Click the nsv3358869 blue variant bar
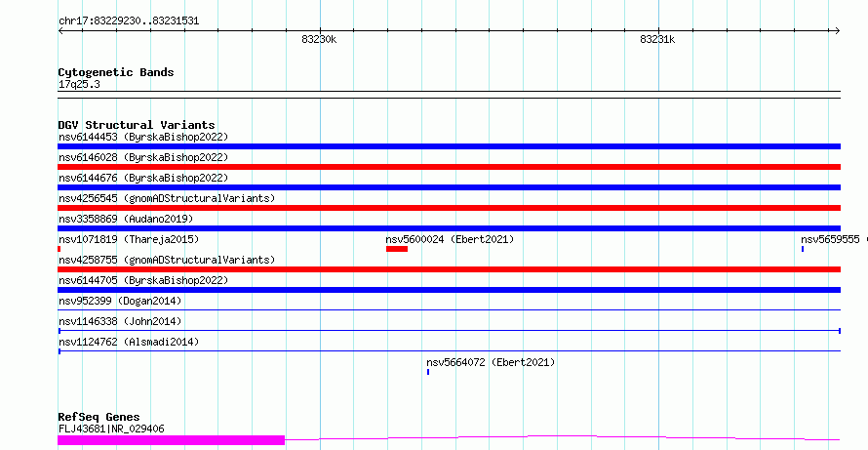The width and height of the screenshot is (868, 450). (449, 228)
